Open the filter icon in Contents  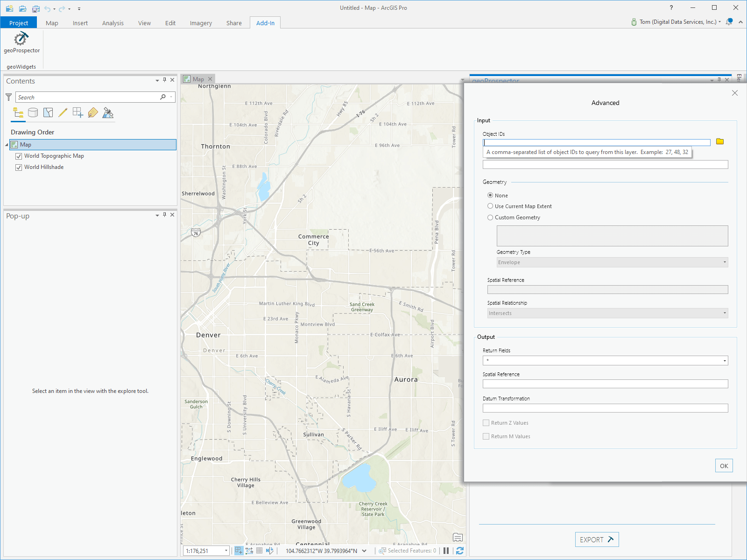[8, 97]
